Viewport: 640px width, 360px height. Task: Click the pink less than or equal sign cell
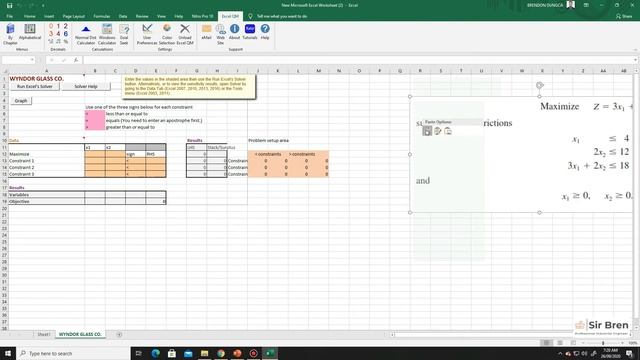pyautogui.click(x=95, y=114)
